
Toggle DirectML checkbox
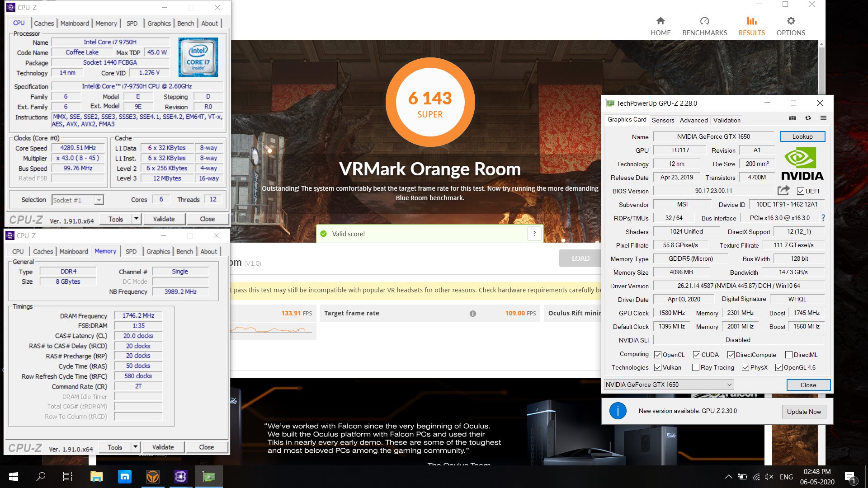[789, 355]
